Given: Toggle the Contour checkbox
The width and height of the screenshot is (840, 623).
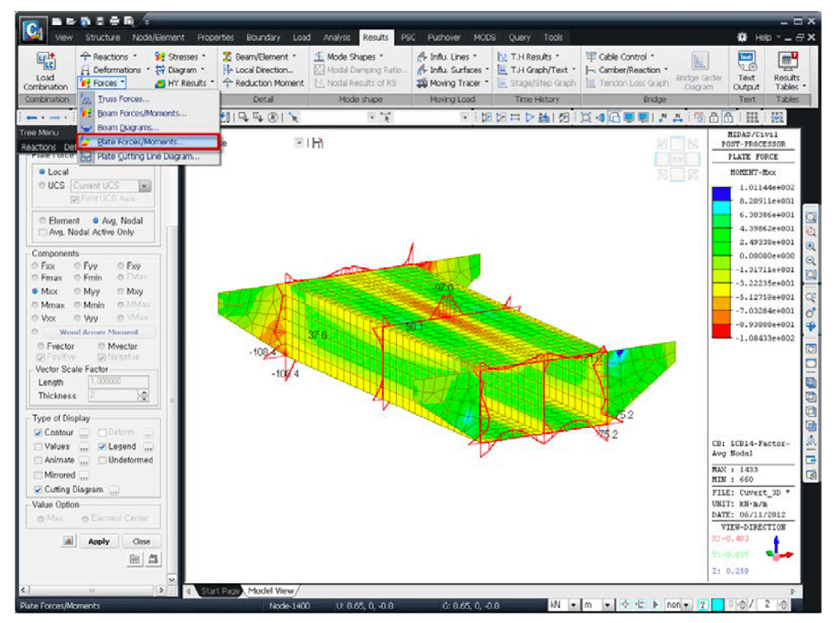Looking at the screenshot, I should 38,432.
